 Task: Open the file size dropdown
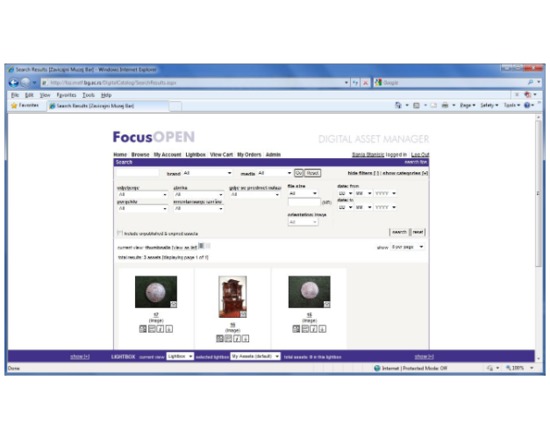tap(303, 193)
